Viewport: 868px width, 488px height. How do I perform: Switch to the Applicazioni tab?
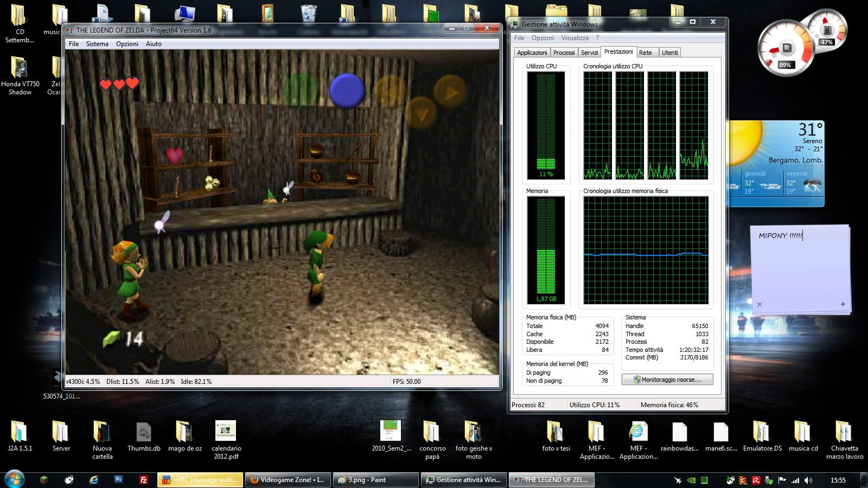pos(532,53)
